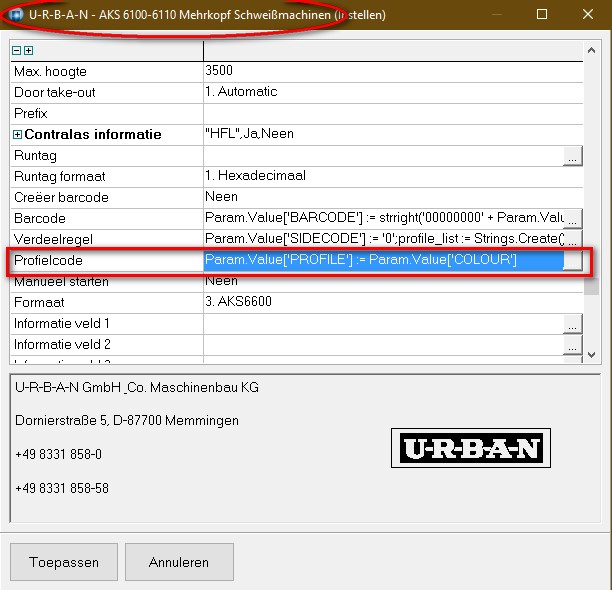Click the empty Informatie veld 1 value field
The height and width of the screenshot is (590, 612).
(384, 324)
